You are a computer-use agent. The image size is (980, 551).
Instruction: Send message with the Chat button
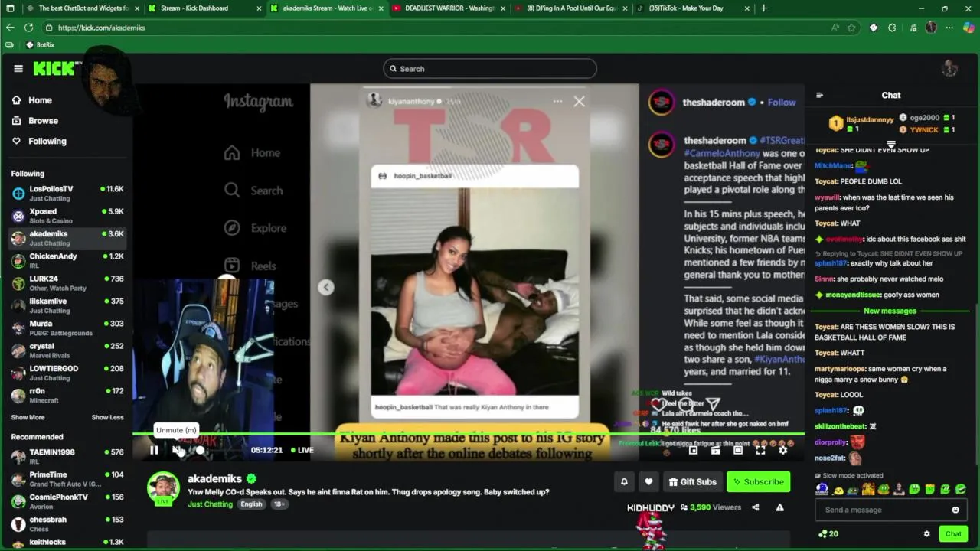tap(953, 534)
